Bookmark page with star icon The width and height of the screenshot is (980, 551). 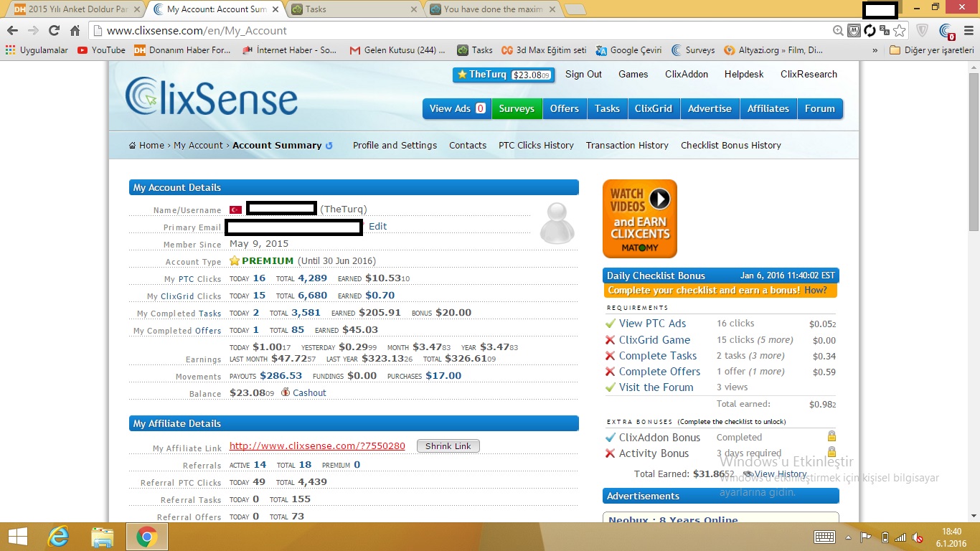(900, 31)
